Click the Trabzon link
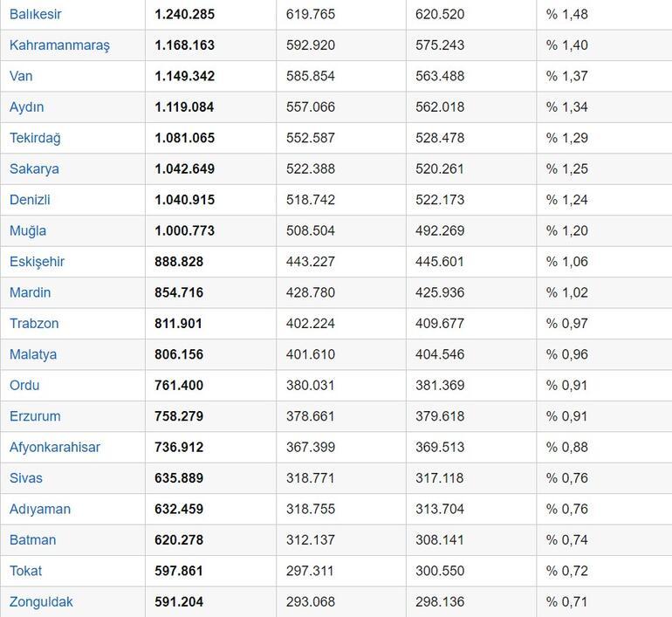This screenshot has width=672, height=617. click(34, 324)
